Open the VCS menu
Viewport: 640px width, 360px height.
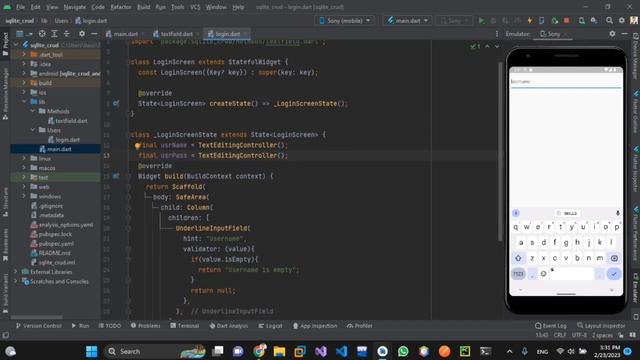(195, 7)
